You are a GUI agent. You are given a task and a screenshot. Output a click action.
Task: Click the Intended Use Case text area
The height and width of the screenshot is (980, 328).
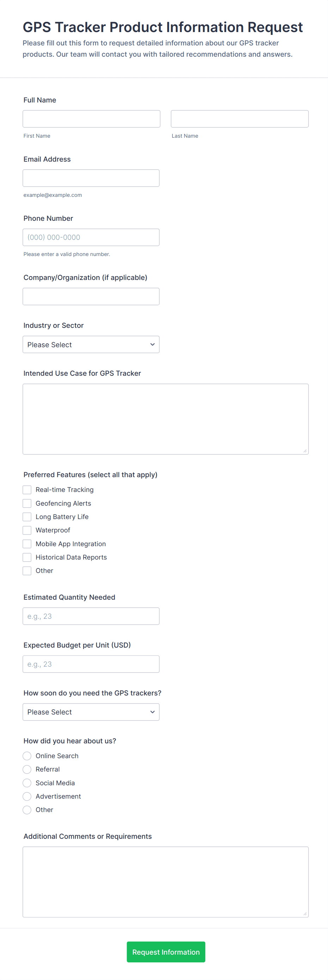click(165, 419)
